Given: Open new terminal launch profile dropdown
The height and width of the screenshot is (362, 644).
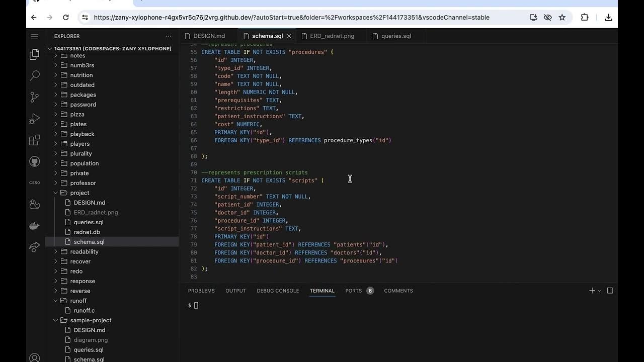Looking at the screenshot, I should tap(599, 291).
